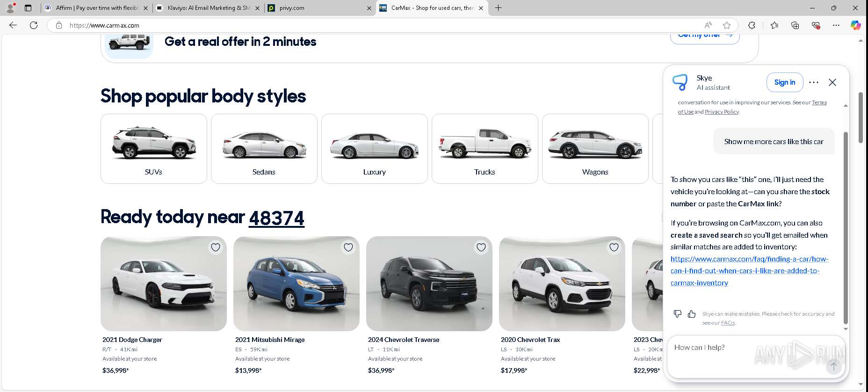
Task: Give thumbs down to Skye's reply
Action: (x=678, y=314)
